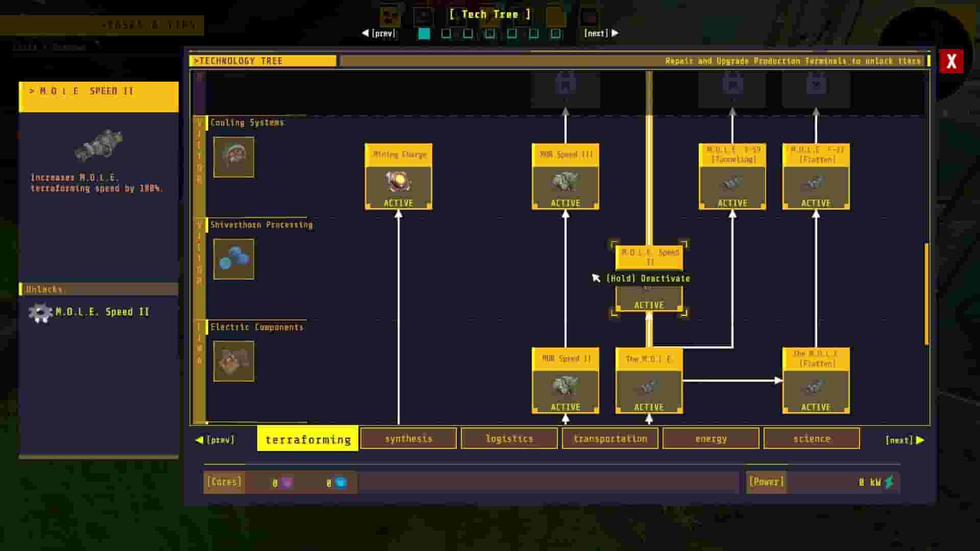Open the energy tech category
Screen dimensions: 980x551
710,438
